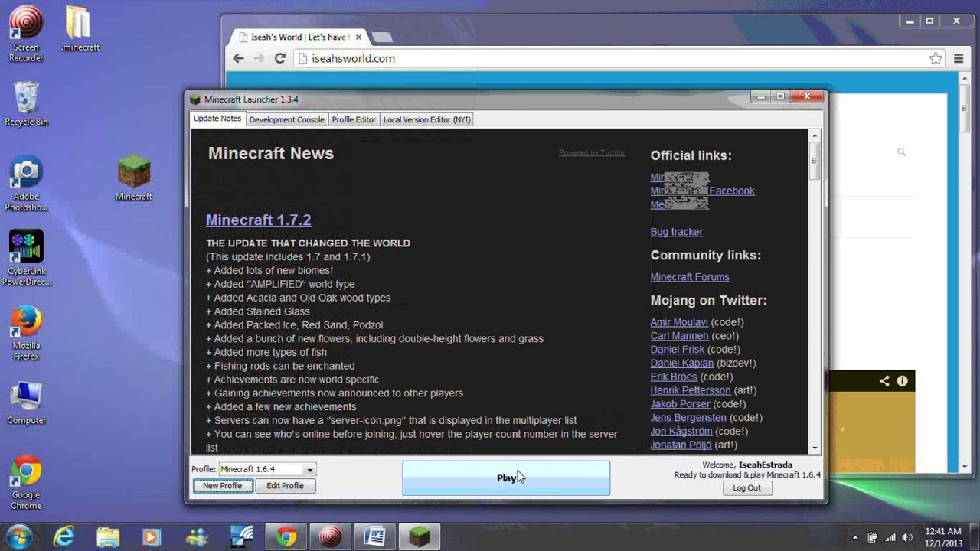Switch to Chrome via taskbar button

point(286,537)
